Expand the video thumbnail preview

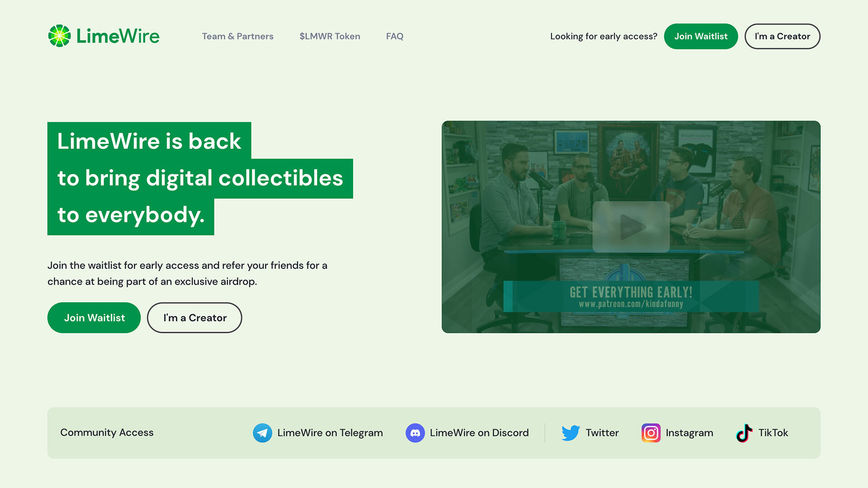[x=631, y=226]
